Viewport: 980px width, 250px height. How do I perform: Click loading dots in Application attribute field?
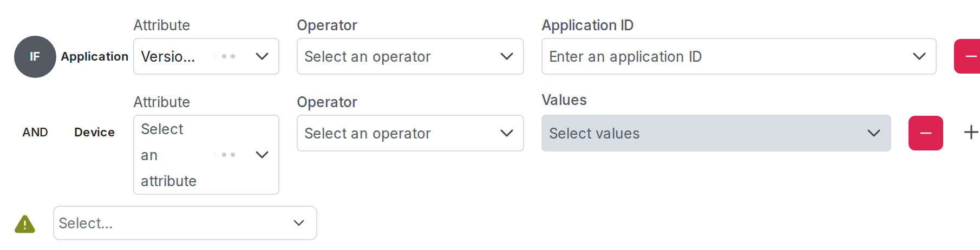[x=225, y=56]
